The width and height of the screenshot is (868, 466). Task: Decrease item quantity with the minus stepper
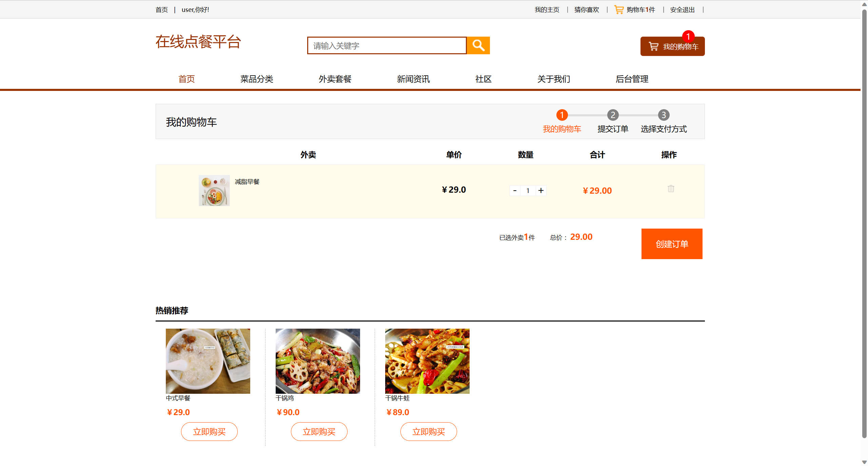515,190
